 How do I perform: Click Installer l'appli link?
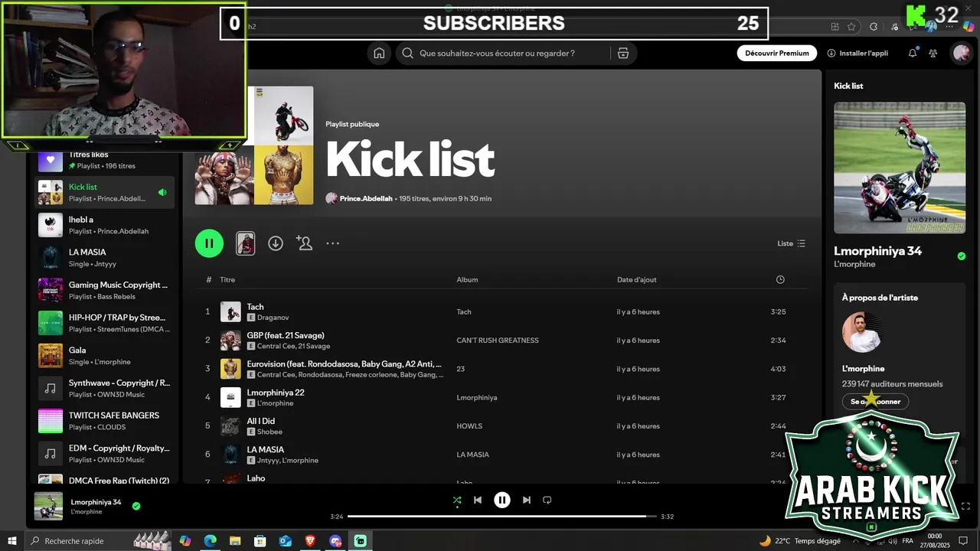click(x=857, y=54)
